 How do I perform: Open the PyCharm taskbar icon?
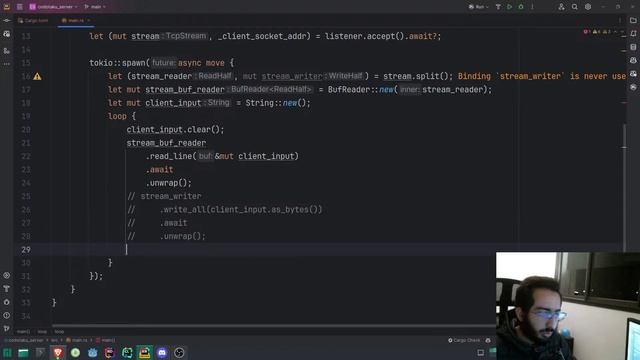[x=127, y=353]
